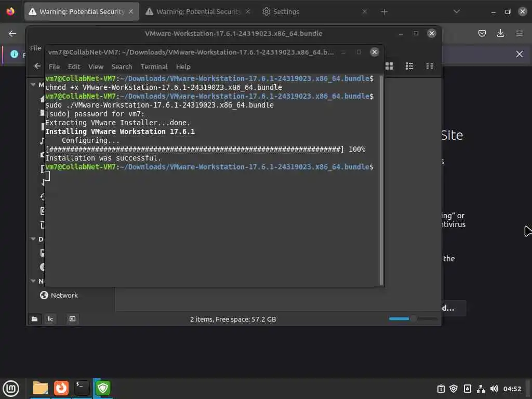Open Firefox from the taskbar

click(x=61, y=388)
